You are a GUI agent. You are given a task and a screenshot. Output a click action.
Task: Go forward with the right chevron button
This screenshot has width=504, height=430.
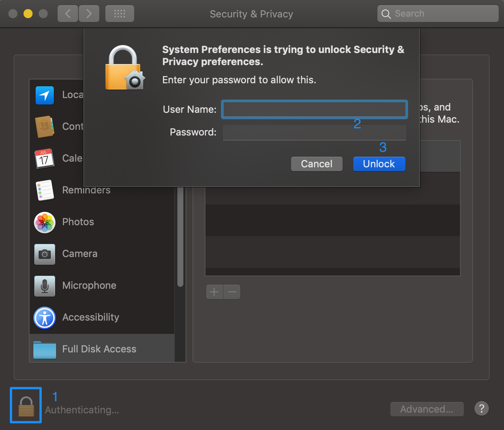89,14
